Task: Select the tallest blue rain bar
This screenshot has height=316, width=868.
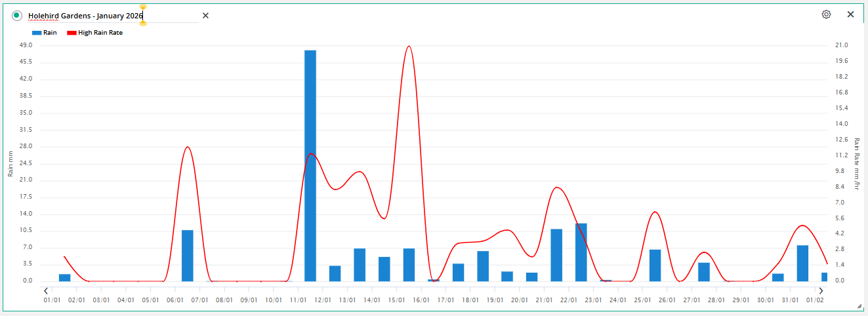Action: point(310,165)
